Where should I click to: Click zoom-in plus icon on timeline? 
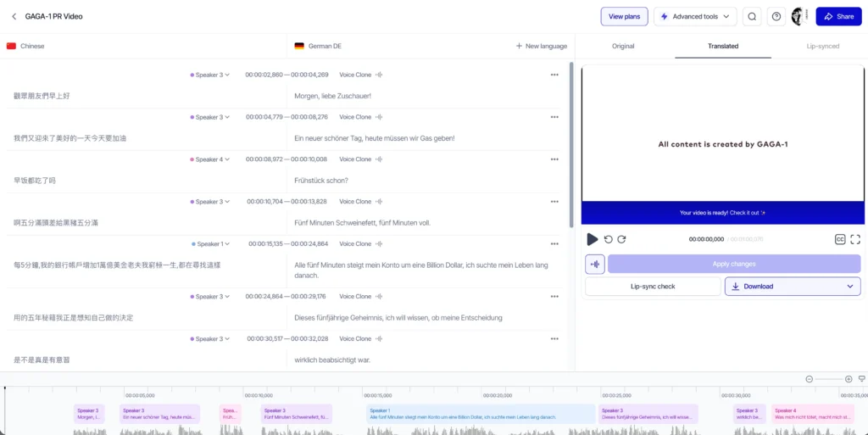pos(849,379)
